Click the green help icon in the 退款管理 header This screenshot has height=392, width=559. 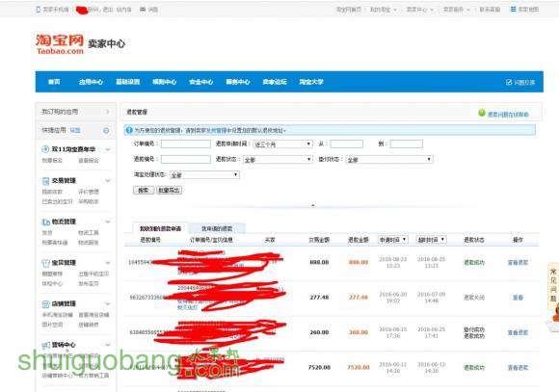[482, 113]
